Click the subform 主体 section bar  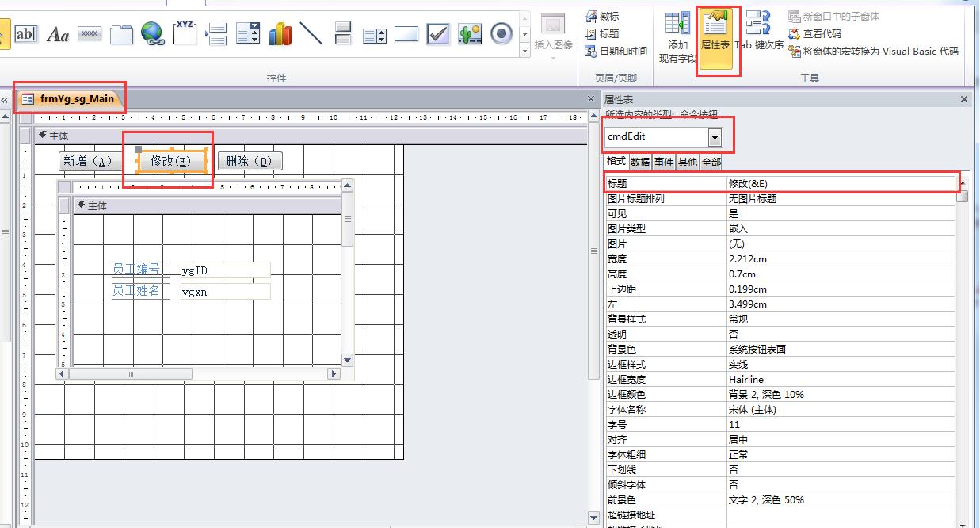[x=206, y=205]
